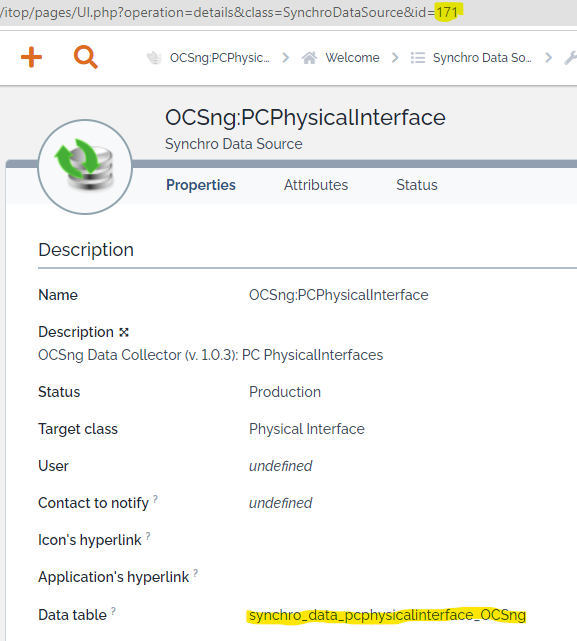
Task: Click the Physical Interface target class value
Action: [307, 429]
